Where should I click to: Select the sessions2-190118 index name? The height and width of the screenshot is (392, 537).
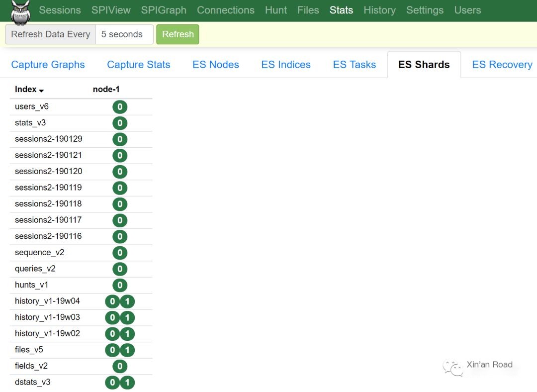tap(48, 203)
